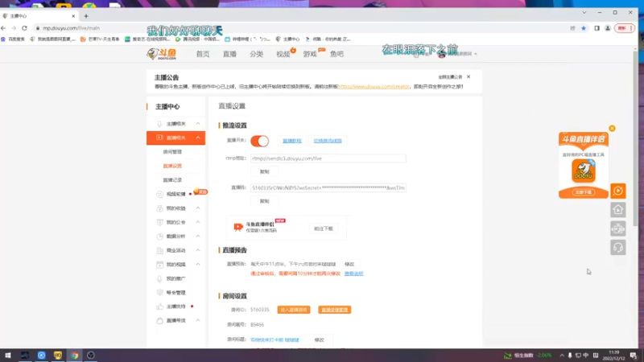Image resolution: width=644 pixels, height=362 pixels.
Task: Open the 查看说明 link
Action: (353, 274)
